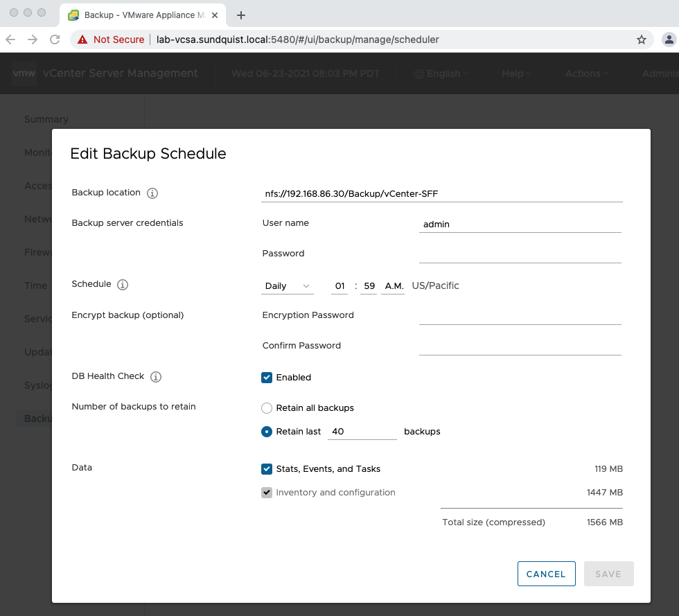Click the Inventory and configuration checkbox
The height and width of the screenshot is (616, 679).
tap(267, 493)
